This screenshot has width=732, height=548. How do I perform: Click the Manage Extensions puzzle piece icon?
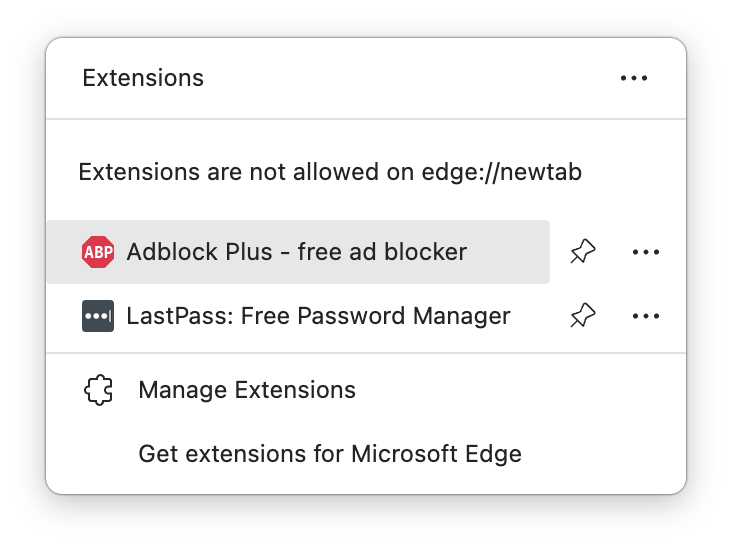[x=98, y=390]
